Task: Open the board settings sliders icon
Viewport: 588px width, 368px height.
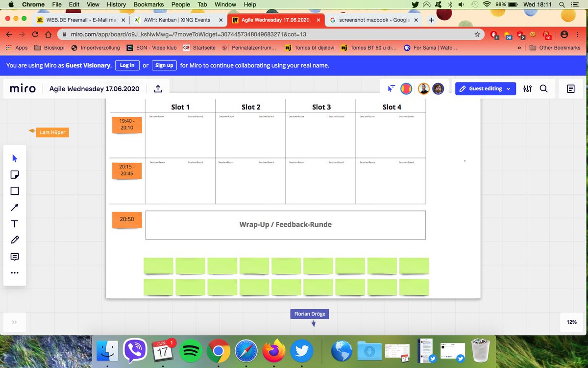Action: click(527, 89)
